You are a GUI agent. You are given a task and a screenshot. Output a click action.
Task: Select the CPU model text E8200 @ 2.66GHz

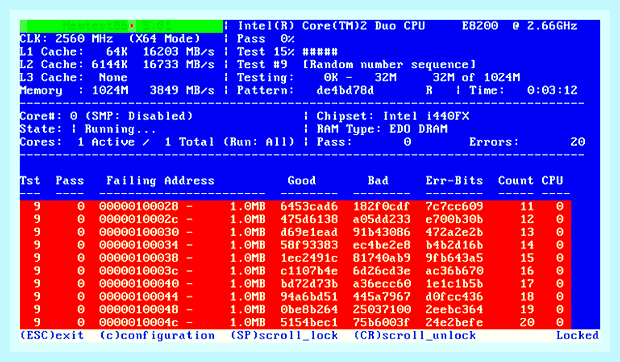520,26
